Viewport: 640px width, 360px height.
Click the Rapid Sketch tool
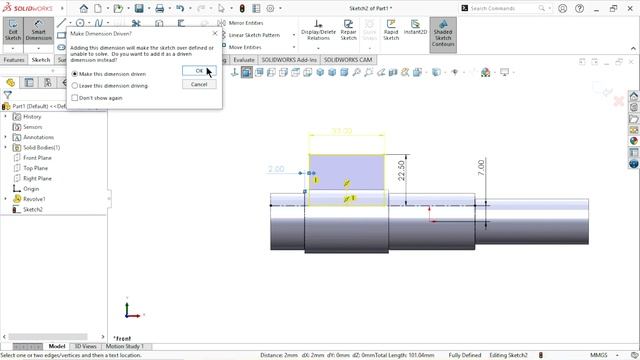pos(391,30)
